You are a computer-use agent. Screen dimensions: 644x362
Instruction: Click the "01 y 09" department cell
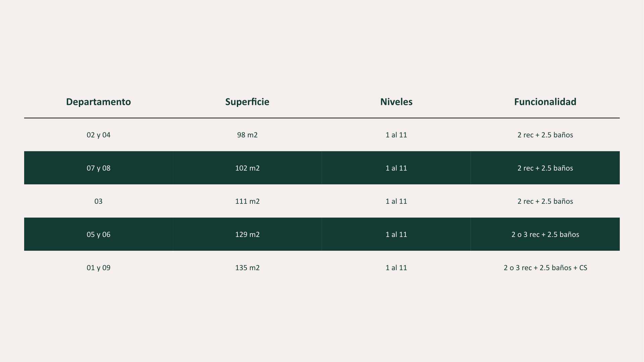(x=98, y=267)
